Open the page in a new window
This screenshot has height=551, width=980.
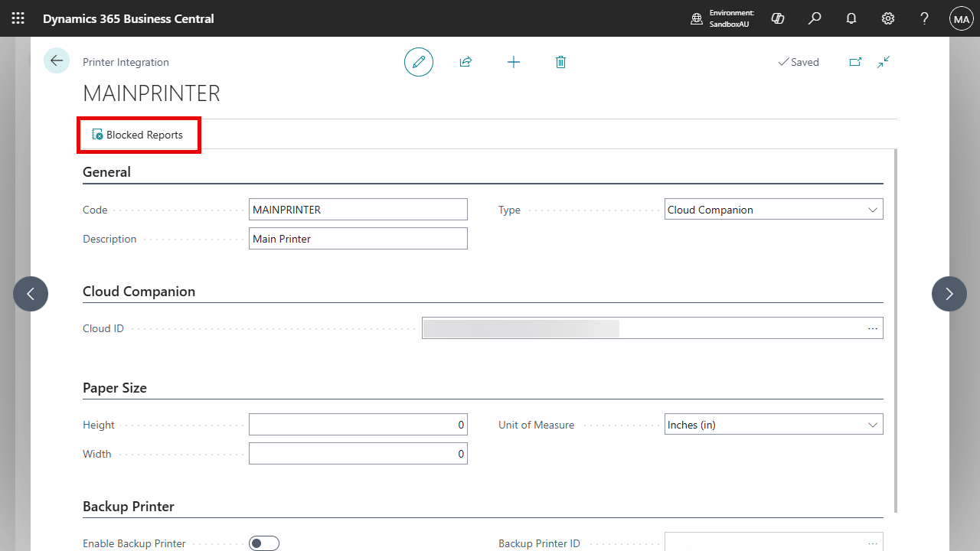(855, 62)
